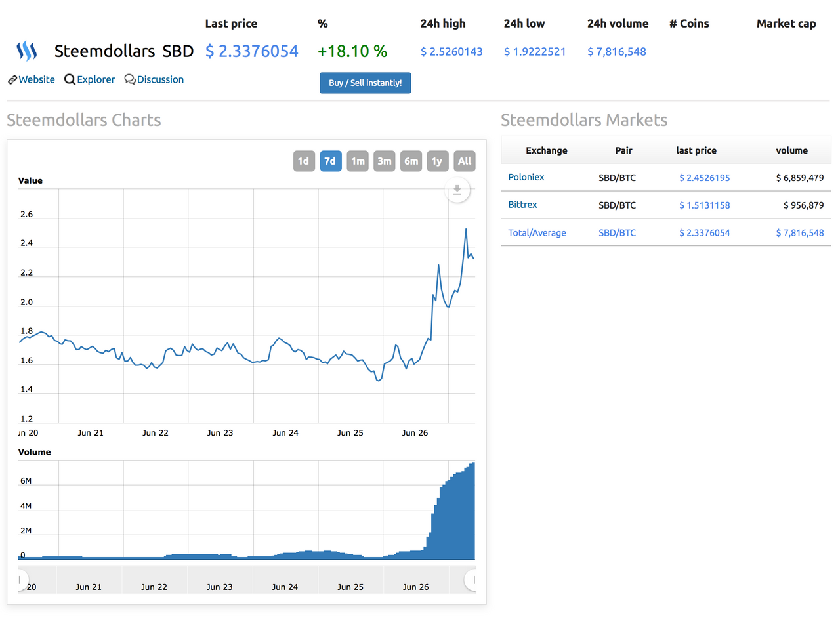Click the chain link icon beside Website

pyautogui.click(x=12, y=80)
